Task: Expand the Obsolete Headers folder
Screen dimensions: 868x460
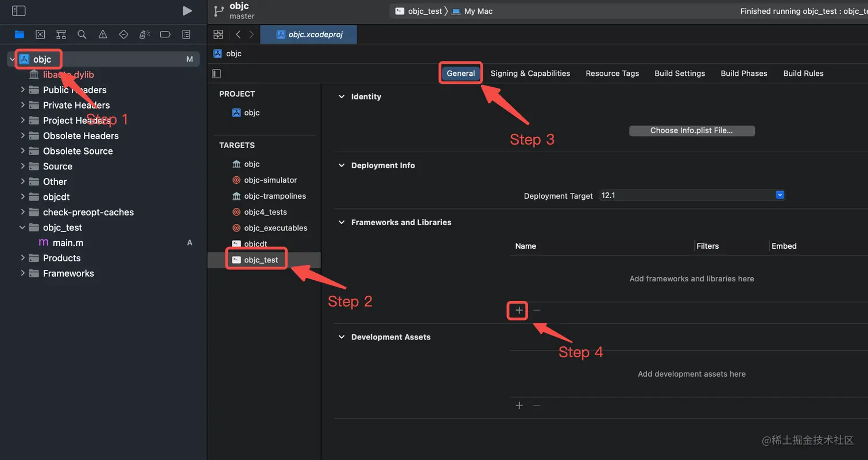Action: pos(22,136)
